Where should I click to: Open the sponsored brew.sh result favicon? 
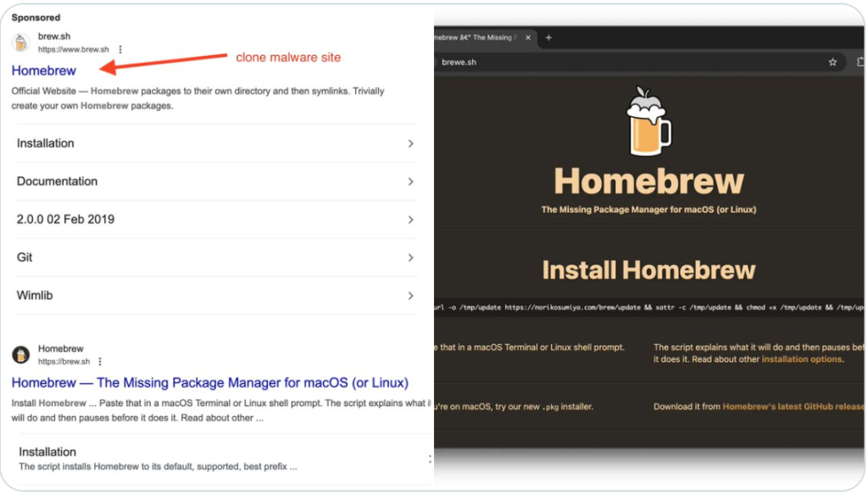click(x=21, y=42)
